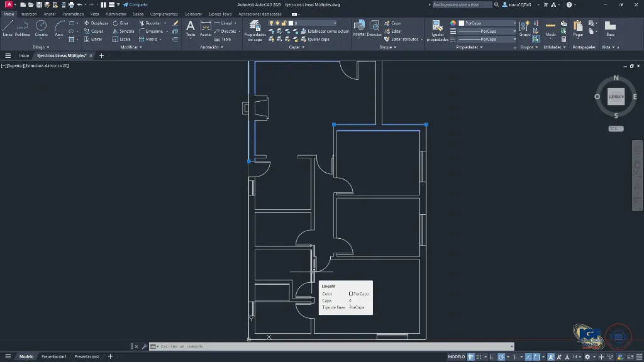The width and height of the screenshot is (644, 362).
Task: Select the Línea drawing tool
Action: [8, 28]
